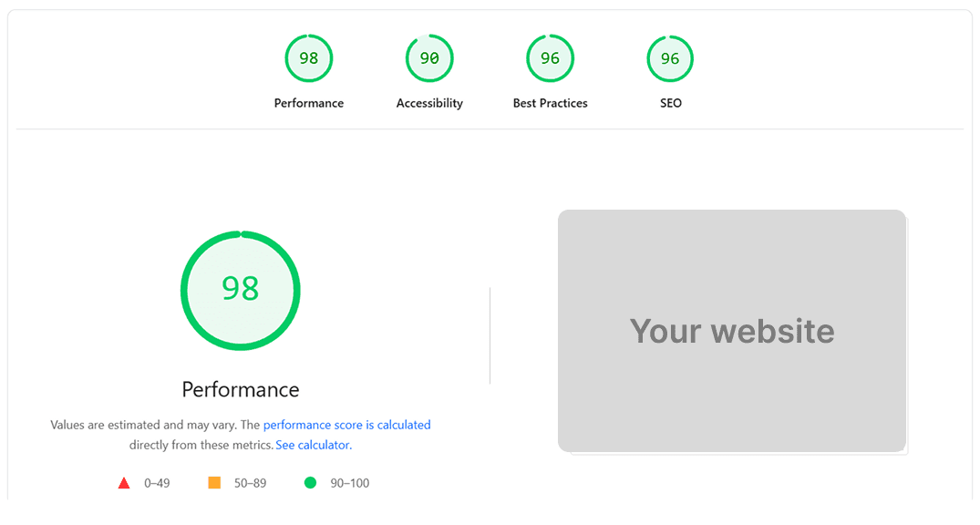Click the Accessibility score gauge showing 90
Viewport: 980px width, 525px height.
(x=429, y=58)
